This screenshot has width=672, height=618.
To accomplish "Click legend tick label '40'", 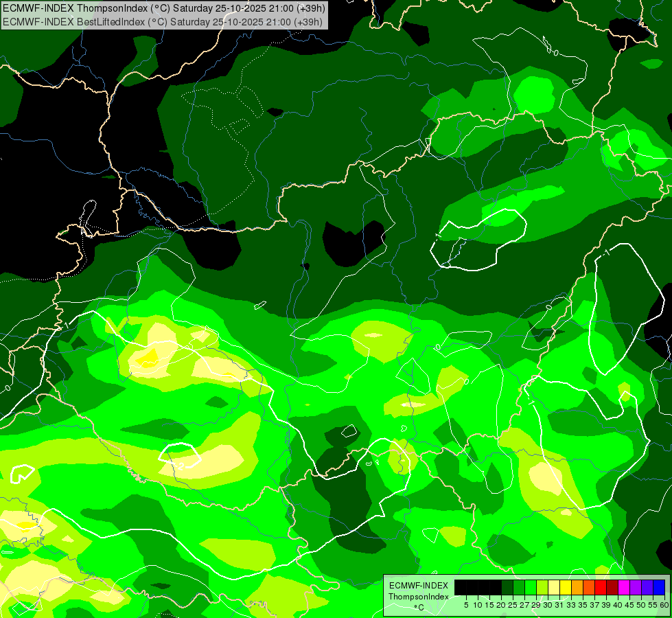I will tap(618, 605).
